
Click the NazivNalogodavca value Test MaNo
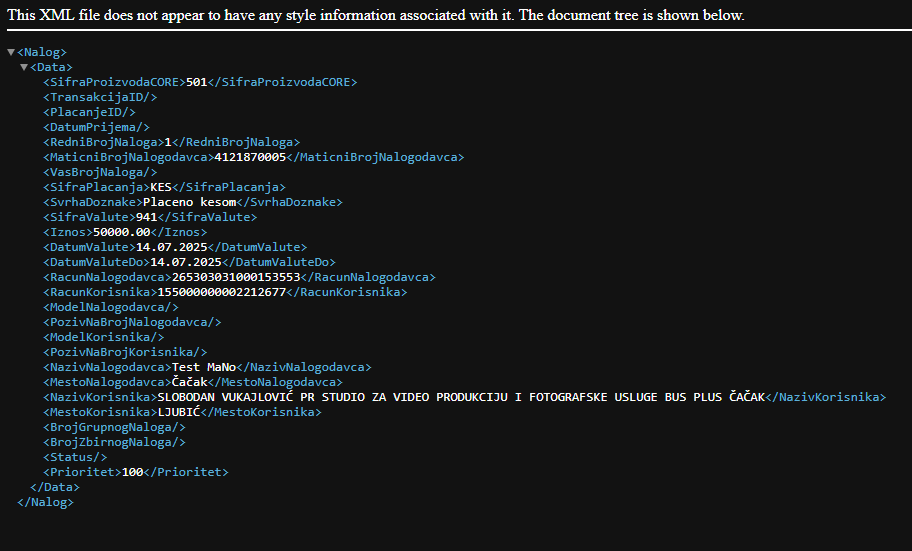click(204, 367)
